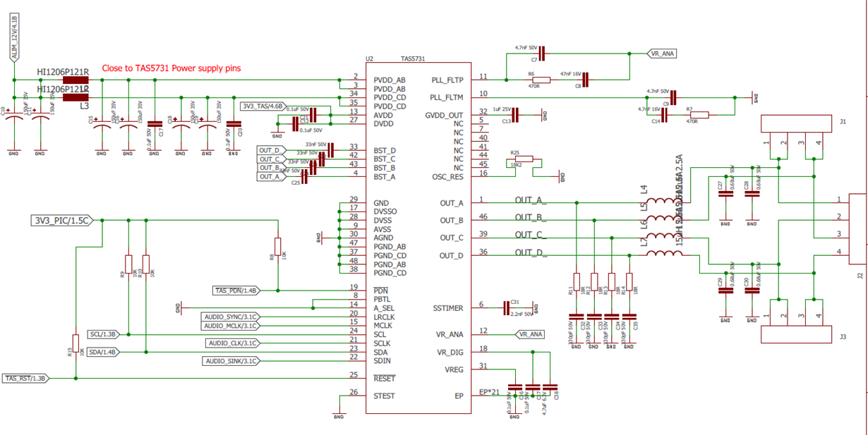Viewport: 868px width, 435px height.
Task: Click the AVDD pin label
Action: click(383, 115)
